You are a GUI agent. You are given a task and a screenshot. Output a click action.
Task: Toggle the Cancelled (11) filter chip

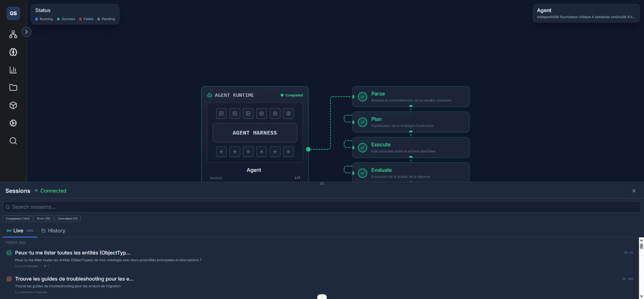(67, 219)
